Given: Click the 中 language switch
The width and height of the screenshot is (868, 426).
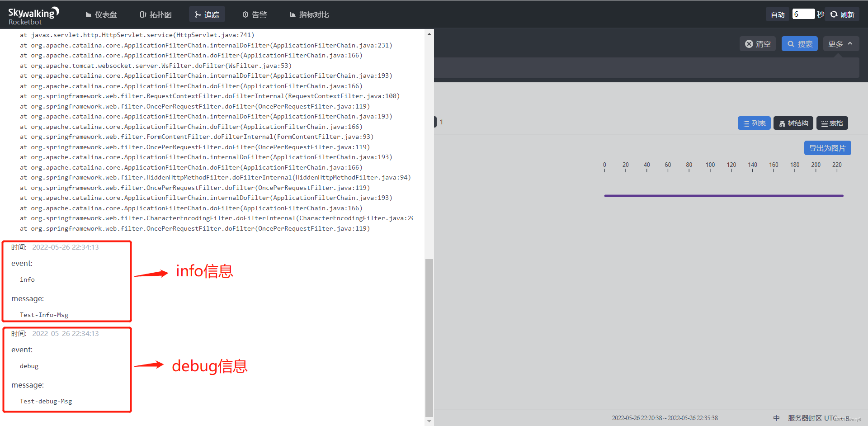Looking at the screenshot, I should click(776, 418).
